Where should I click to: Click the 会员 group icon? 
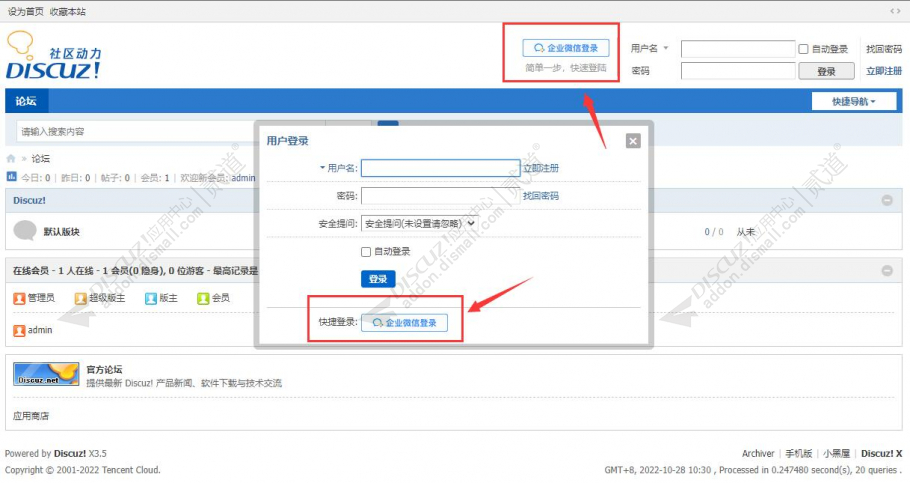203,298
